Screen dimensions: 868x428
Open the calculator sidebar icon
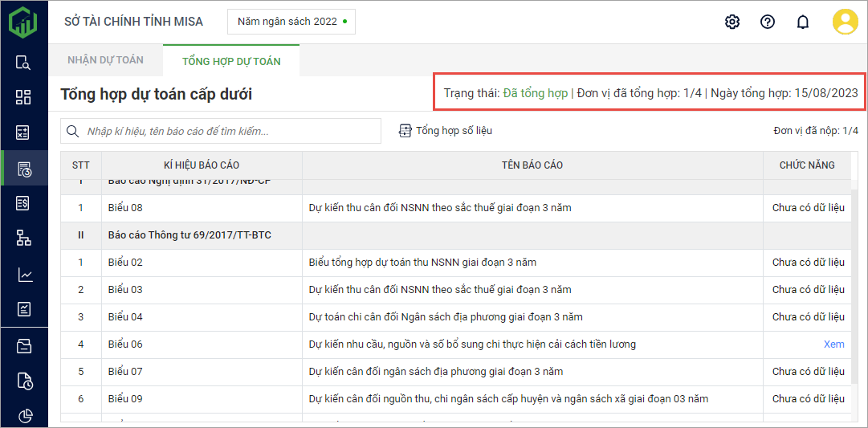click(23, 132)
